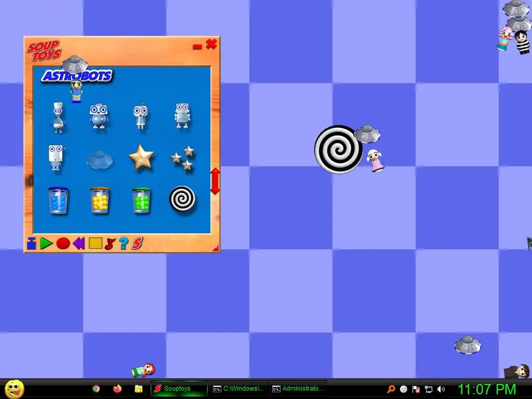Click the blue weight icon in toolbar
This screenshot has width=532, height=399.
(32, 243)
